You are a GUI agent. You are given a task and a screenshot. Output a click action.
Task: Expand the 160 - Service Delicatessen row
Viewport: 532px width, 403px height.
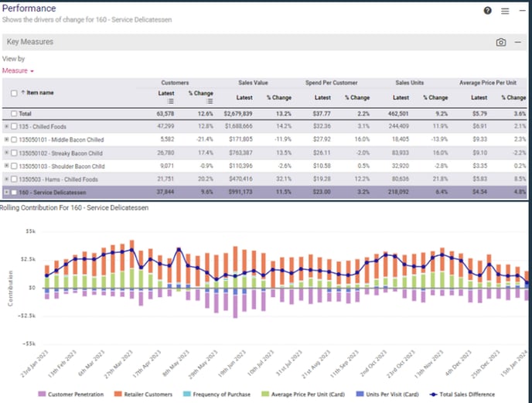click(x=6, y=192)
